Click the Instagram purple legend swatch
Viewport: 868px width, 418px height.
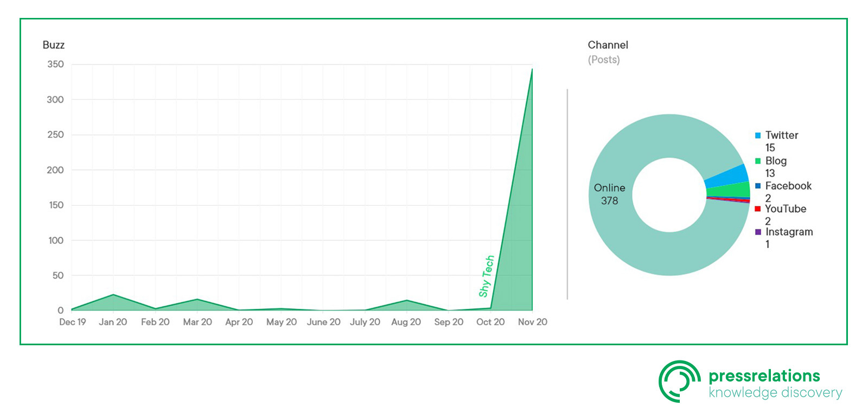tap(758, 232)
